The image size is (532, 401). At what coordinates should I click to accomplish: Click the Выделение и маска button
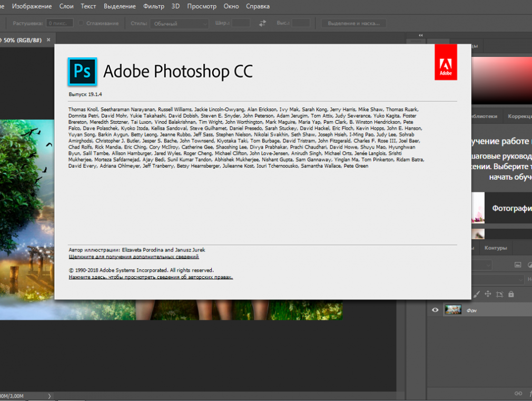[353, 23]
